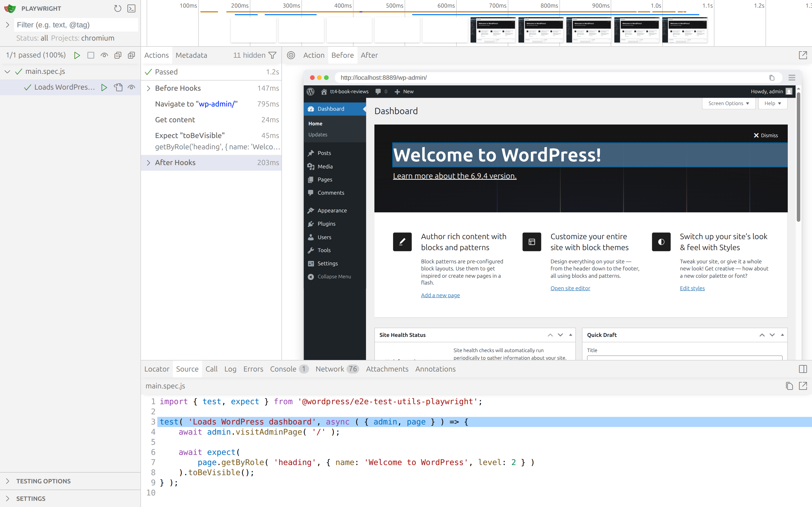The width and height of the screenshot is (812, 507).
Task: Run all tests with play icon
Action: point(77,55)
